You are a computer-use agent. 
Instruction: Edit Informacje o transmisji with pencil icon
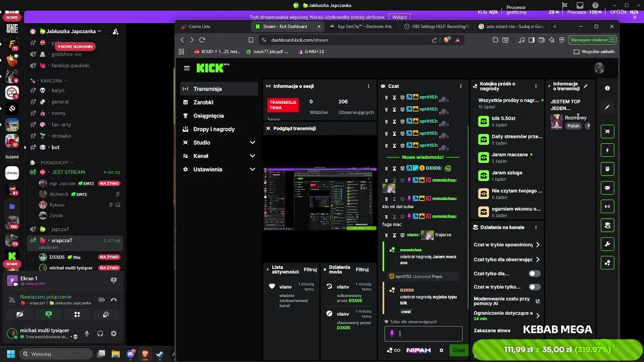tap(586, 86)
